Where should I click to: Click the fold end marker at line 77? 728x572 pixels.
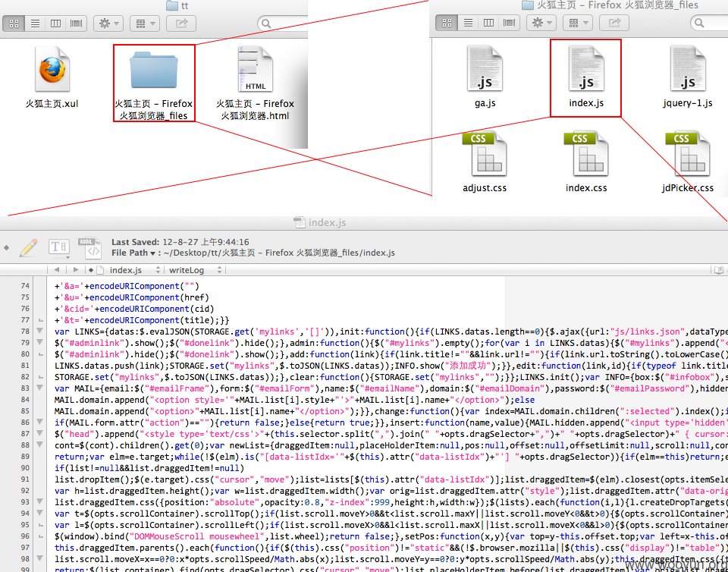click(40, 320)
